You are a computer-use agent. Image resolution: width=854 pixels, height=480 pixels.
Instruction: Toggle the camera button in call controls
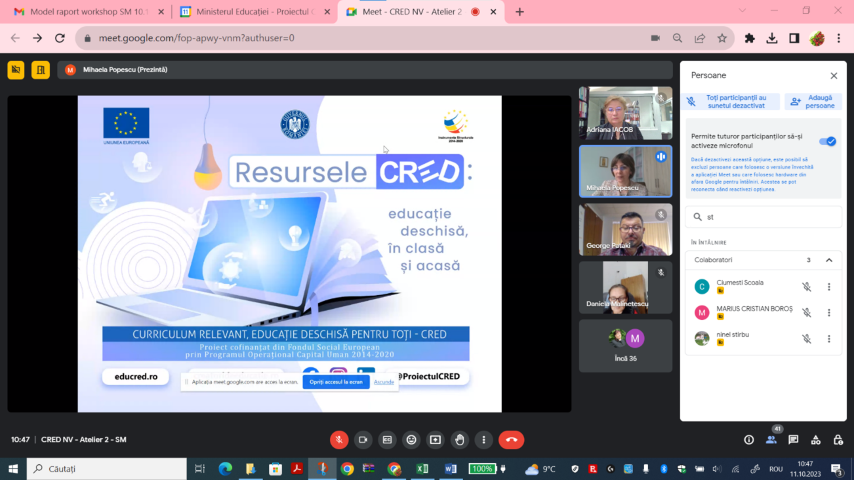coord(363,440)
